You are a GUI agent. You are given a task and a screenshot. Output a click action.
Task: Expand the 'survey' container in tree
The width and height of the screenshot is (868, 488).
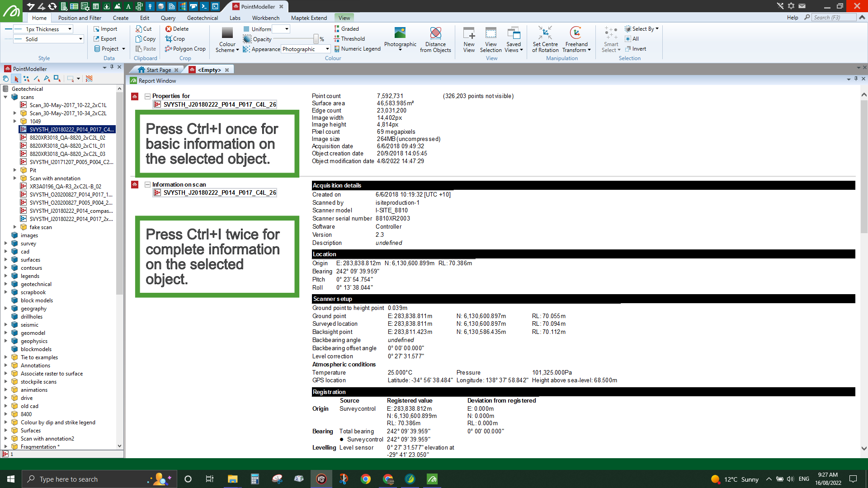click(6, 244)
